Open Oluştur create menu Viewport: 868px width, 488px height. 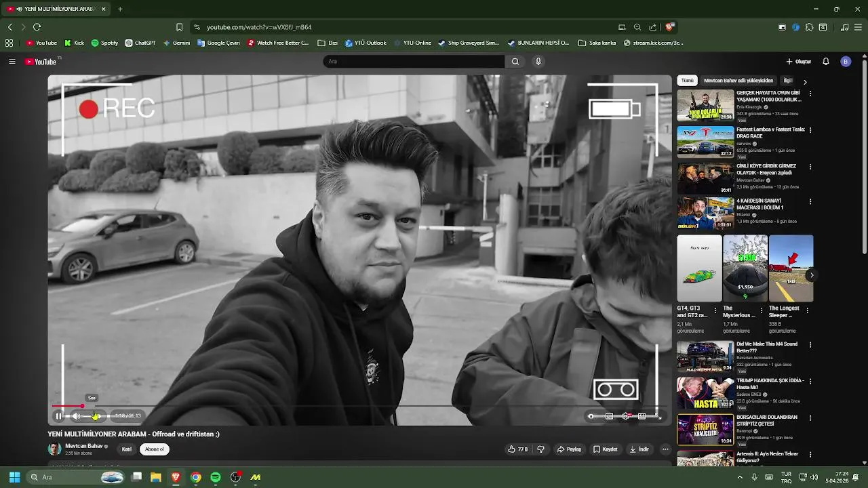(799, 62)
